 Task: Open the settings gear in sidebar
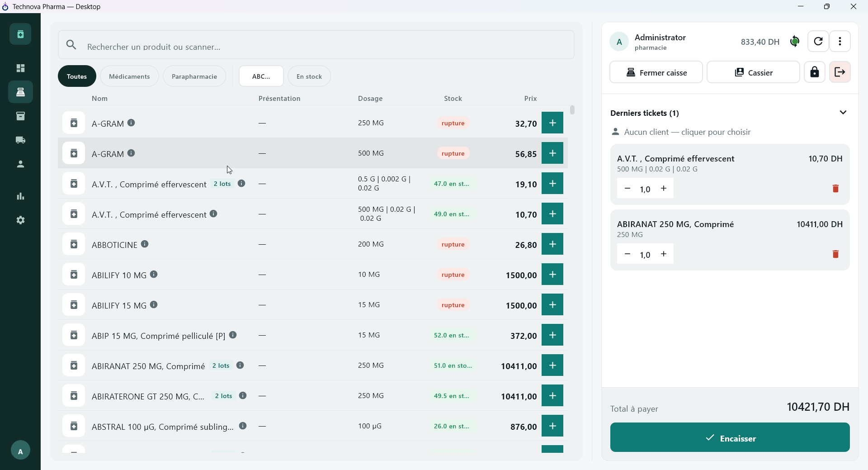[20, 220]
